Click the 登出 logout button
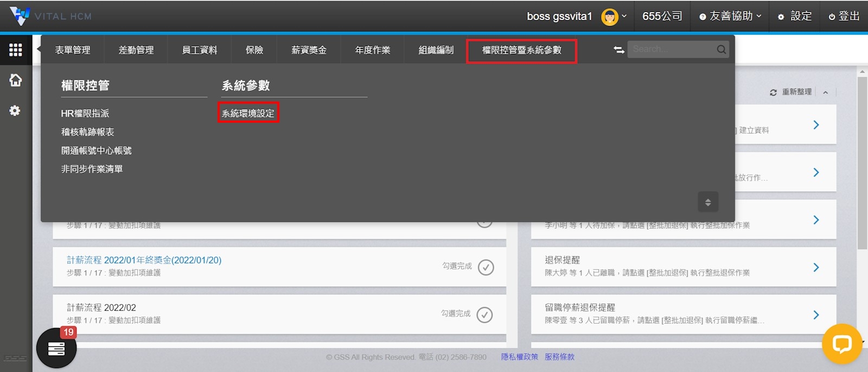 (x=844, y=16)
